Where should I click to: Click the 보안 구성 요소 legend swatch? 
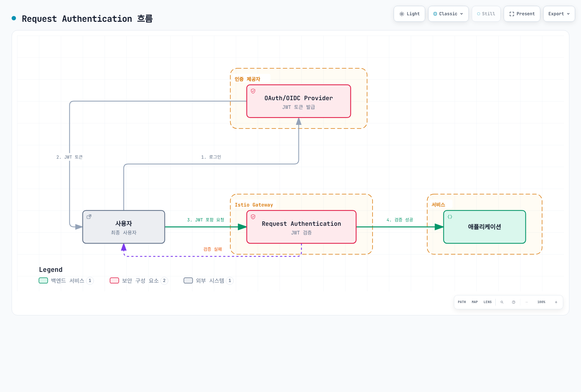[x=114, y=281]
